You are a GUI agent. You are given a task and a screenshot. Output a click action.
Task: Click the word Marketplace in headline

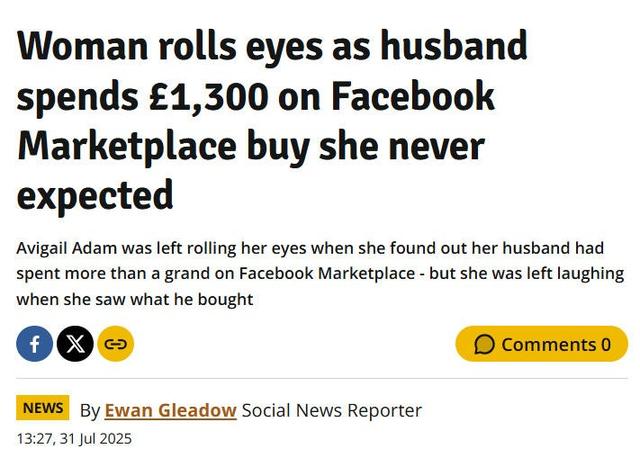[127, 147]
